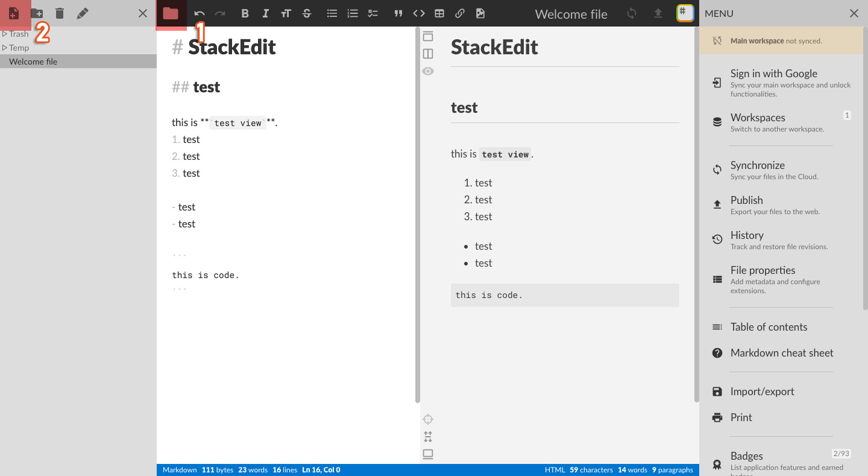This screenshot has width=868, height=476.
Task: Open Markdown cheat sheet
Action: [x=781, y=353]
